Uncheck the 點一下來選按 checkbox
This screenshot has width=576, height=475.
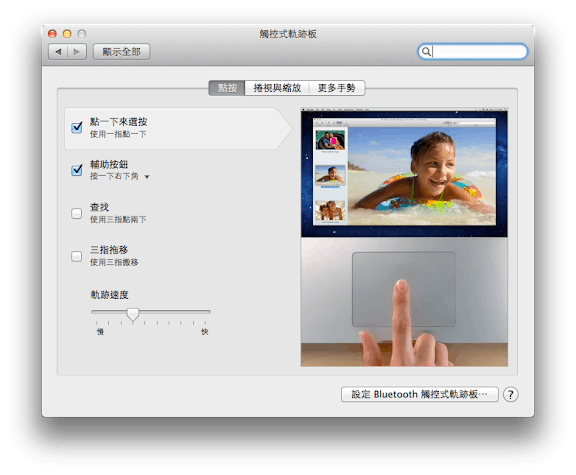(77, 127)
